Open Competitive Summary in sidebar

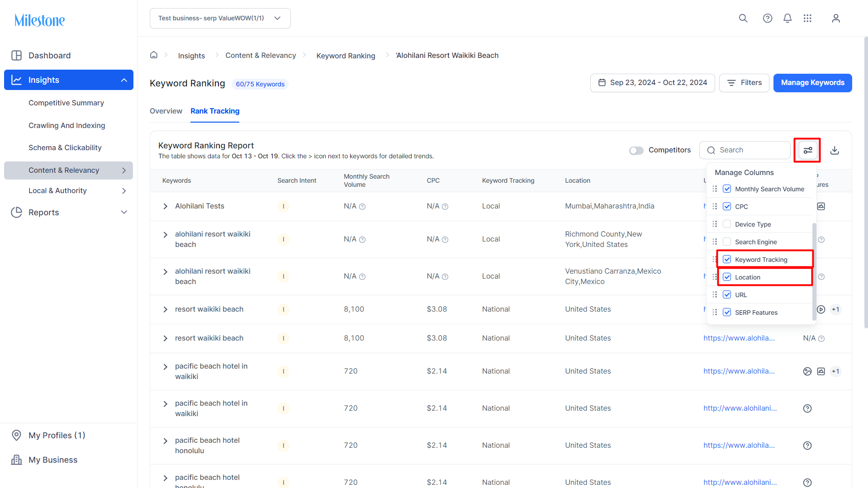click(x=66, y=103)
